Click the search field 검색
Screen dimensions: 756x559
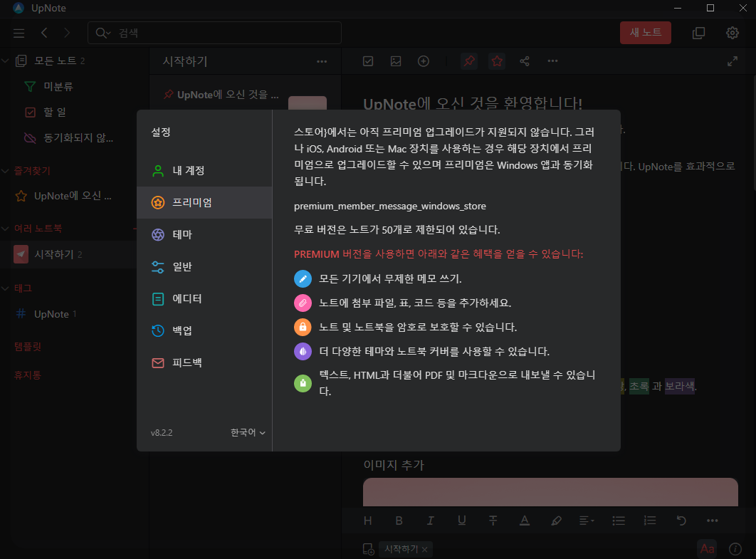(x=214, y=33)
